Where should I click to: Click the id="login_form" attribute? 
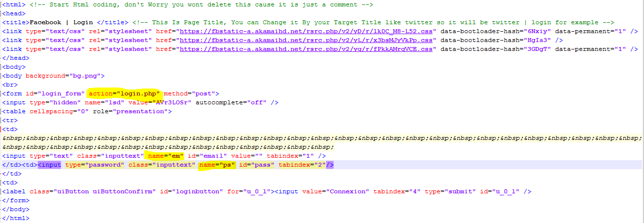(x=55, y=93)
